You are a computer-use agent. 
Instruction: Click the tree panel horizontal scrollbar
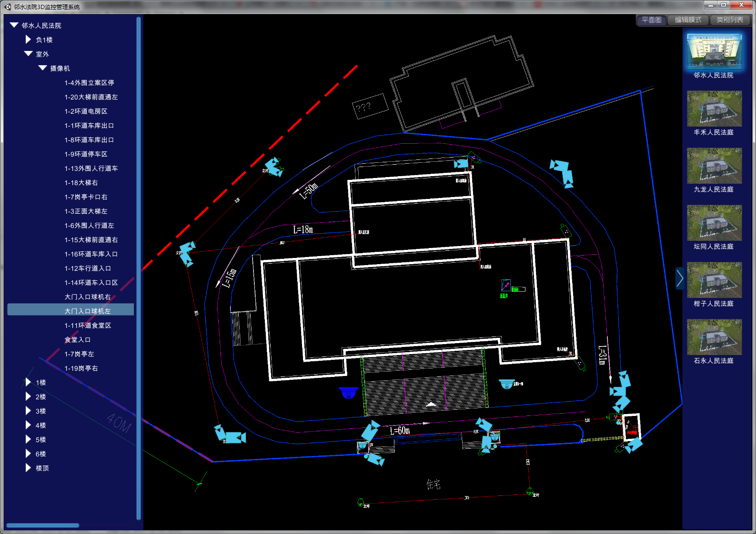click(42, 525)
